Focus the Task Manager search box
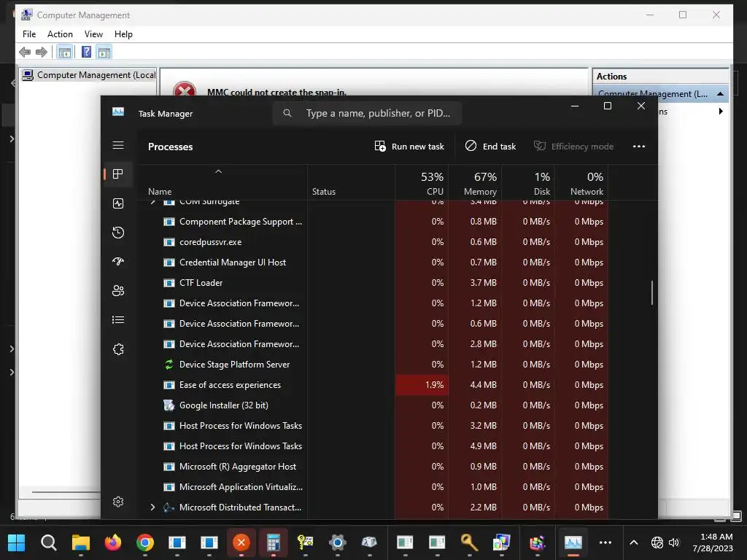Viewport: 747px width, 560px height. coord(367,113)
